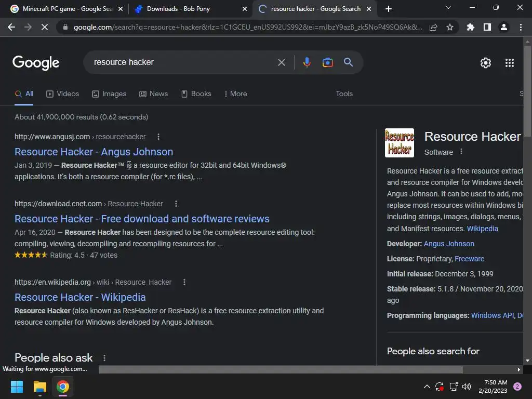
Task: Search by image with camera icon
Action: [x=327, y=62]
